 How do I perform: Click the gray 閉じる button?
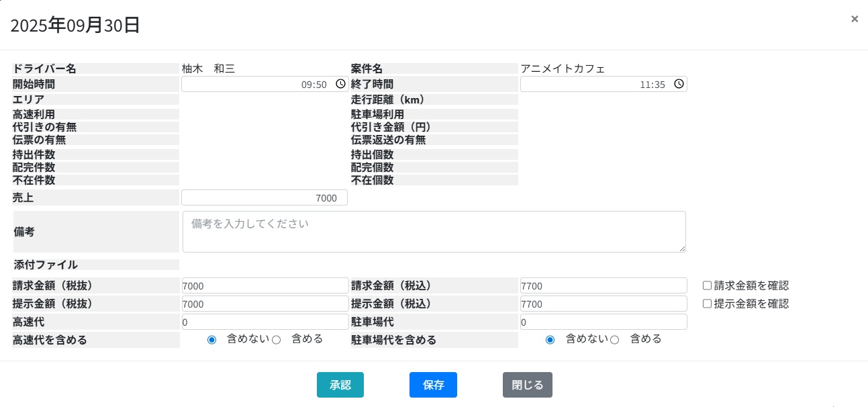527,385
